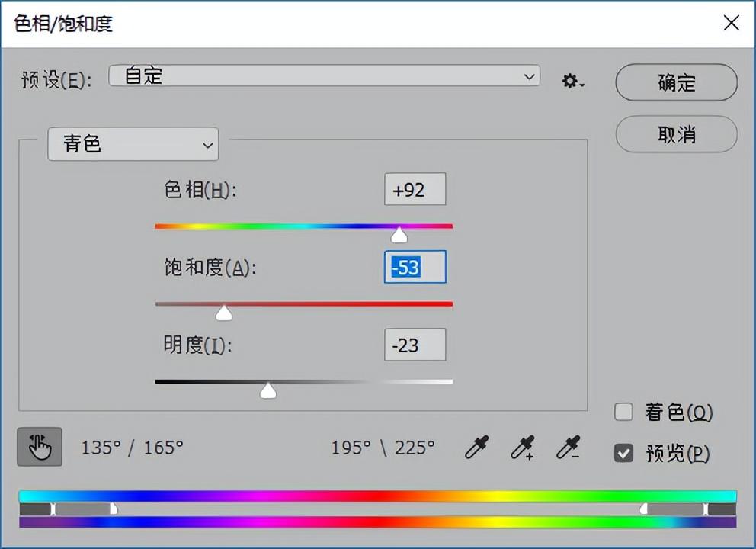Select the add-to-sample eyedropper
The height and width of the screenshot is (549, 756).
(x=523, y=448)
